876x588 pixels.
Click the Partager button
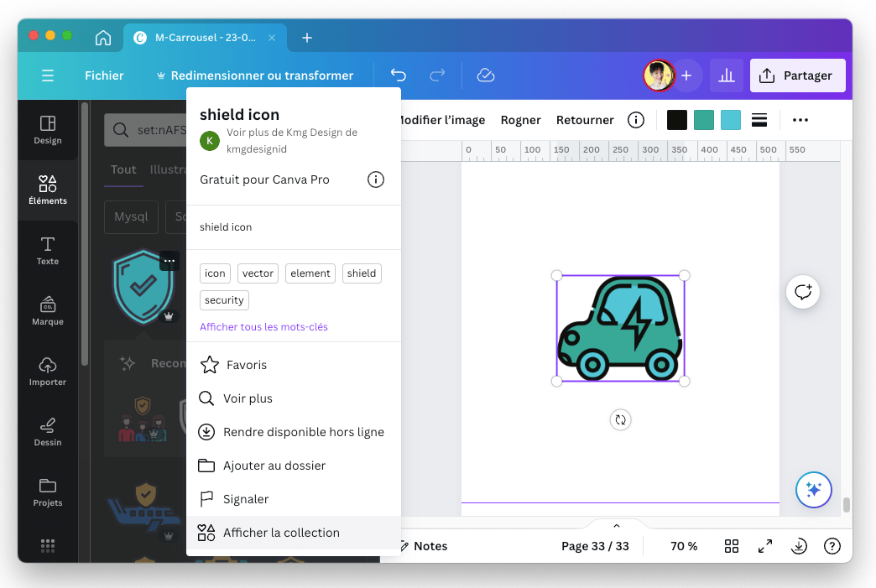click(x=797, y=75)
